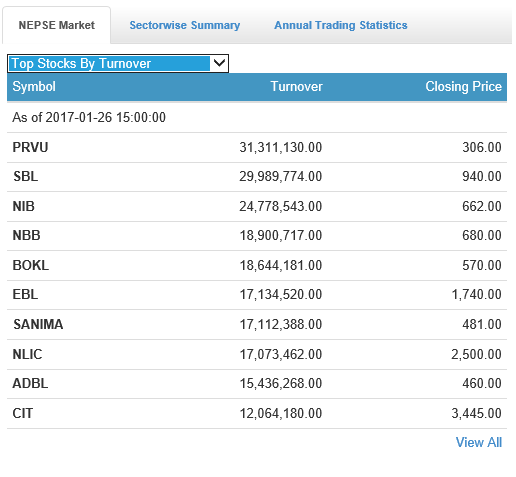Select the SBL stock symbol

coord(25,176)
